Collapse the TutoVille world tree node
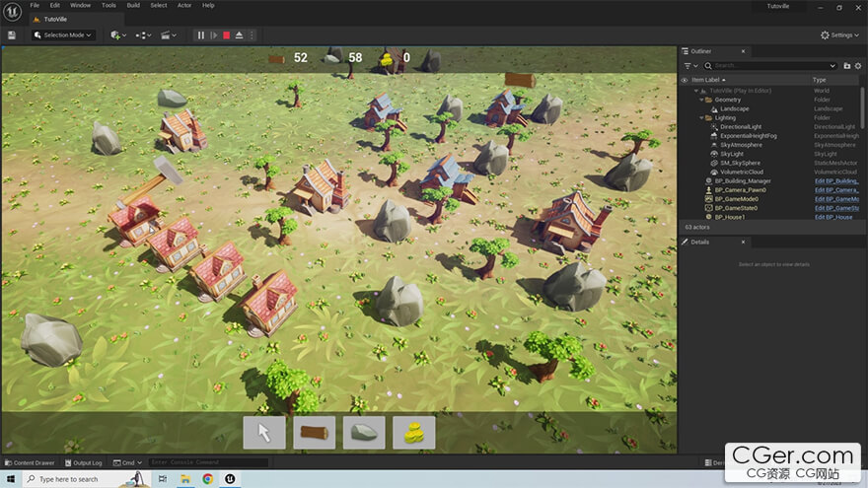Image resolution: width=868 pixels, height=488 pixels. pyautogui.click(x=696, y=91)
